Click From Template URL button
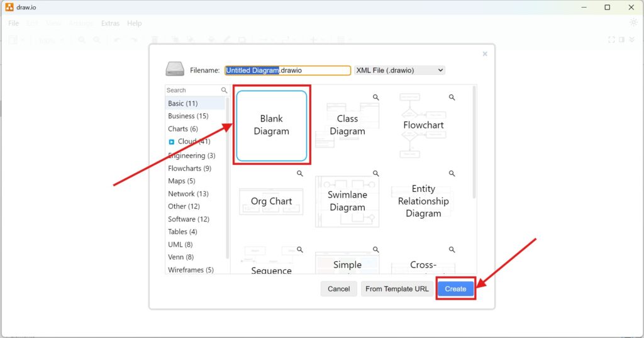 click(x=397, y=289)
